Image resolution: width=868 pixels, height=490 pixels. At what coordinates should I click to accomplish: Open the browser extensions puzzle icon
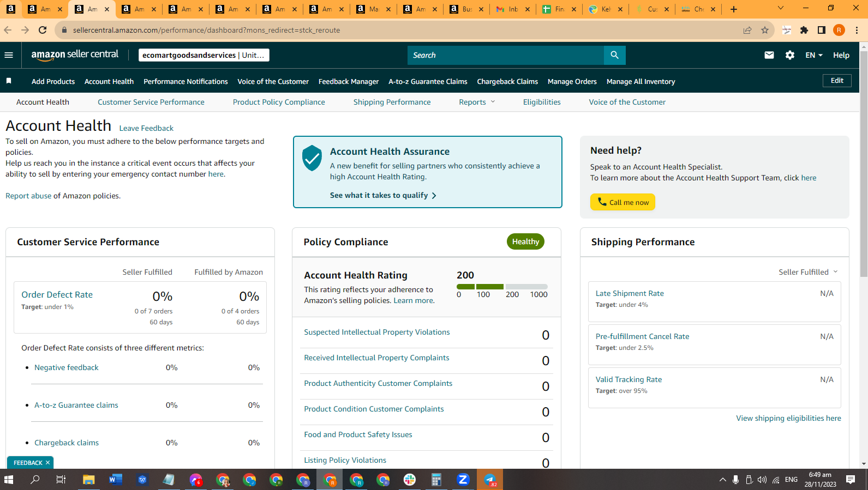(804, 30)
